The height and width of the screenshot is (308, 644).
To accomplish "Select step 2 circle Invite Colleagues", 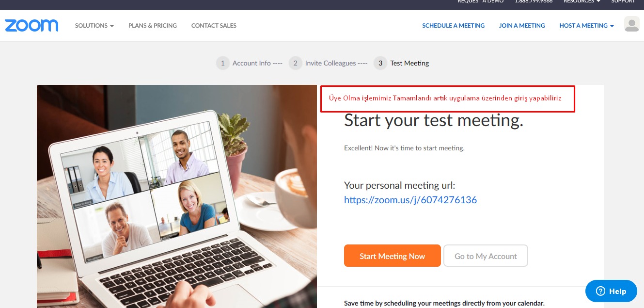I will coord(295,63).
